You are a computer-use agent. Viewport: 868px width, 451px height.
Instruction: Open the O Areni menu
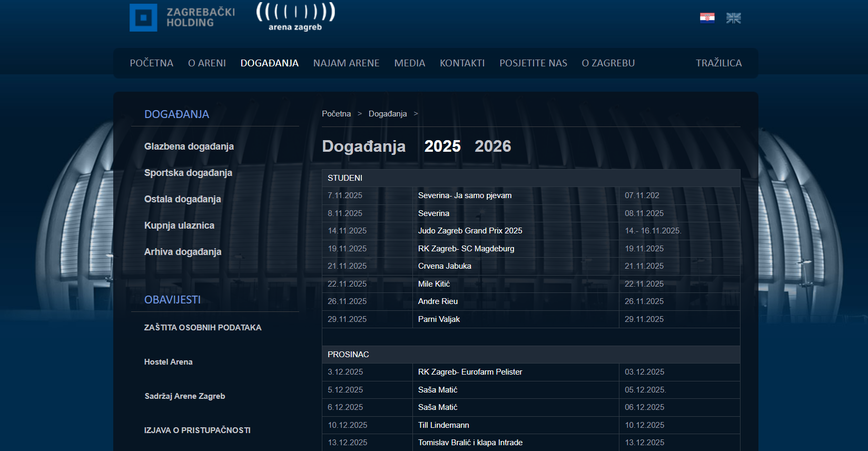coord(206,63)
